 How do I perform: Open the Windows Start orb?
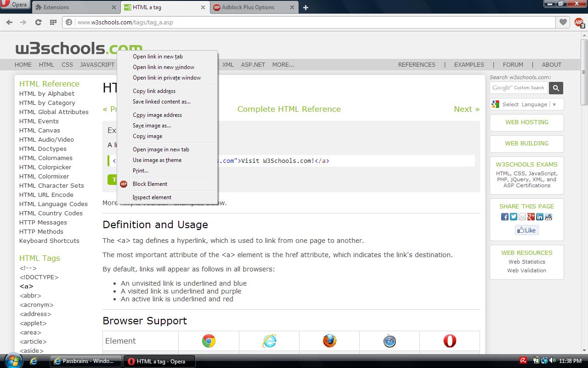pyautogui.click(x=14, y=360)
